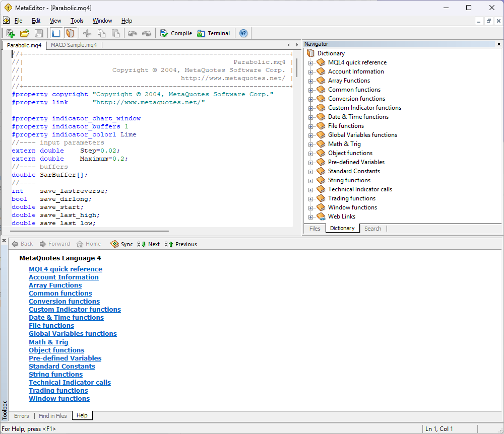This screenshot has width=504, height=434.
Task: Switch to Errors tab in Toolbox
Action: coord(22,416)
